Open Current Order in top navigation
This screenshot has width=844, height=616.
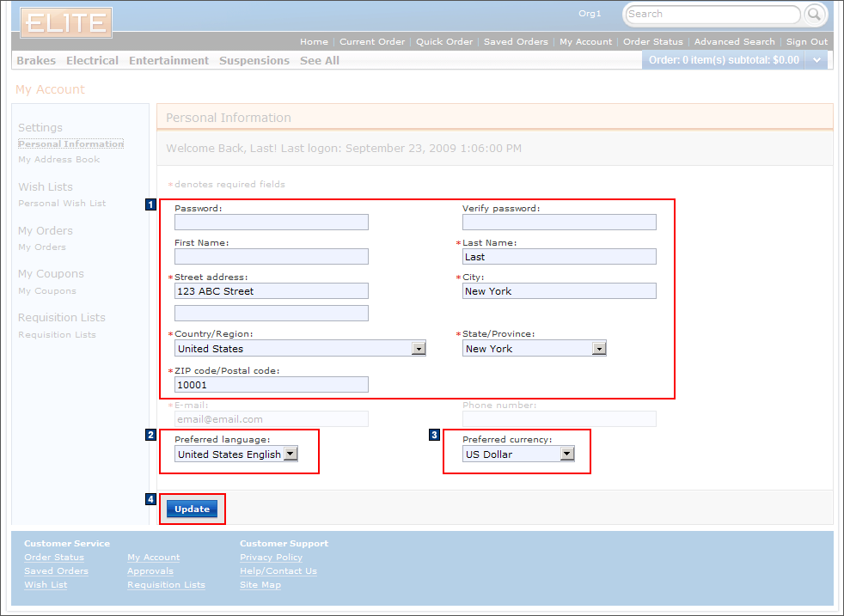point(372,41)
